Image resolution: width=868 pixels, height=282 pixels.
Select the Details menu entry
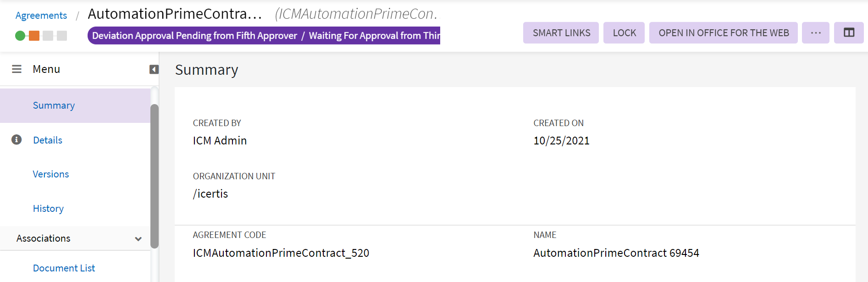48,140
